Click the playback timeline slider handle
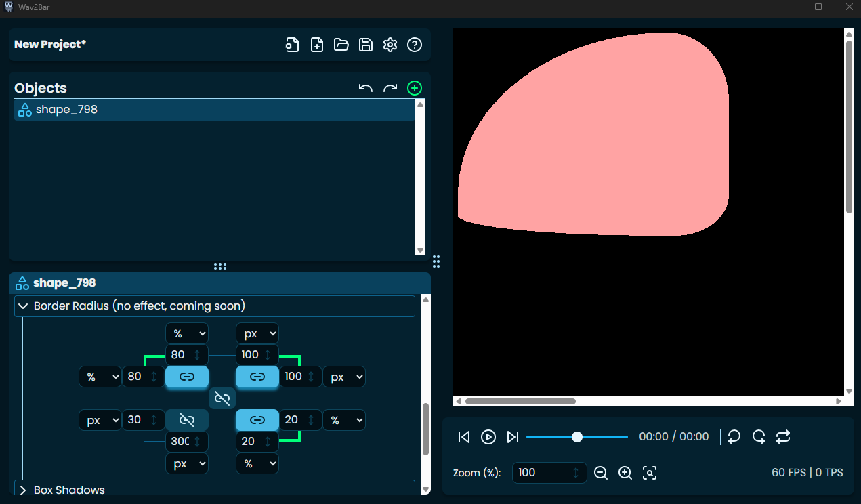Screen dimensions: 861x504 pyautogui.click(x=577, y=437)
